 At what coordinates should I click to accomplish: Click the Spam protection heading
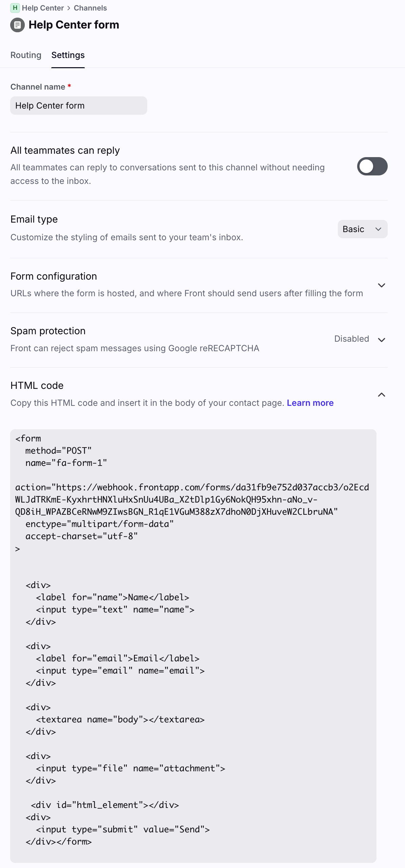(x=48, y=331)
